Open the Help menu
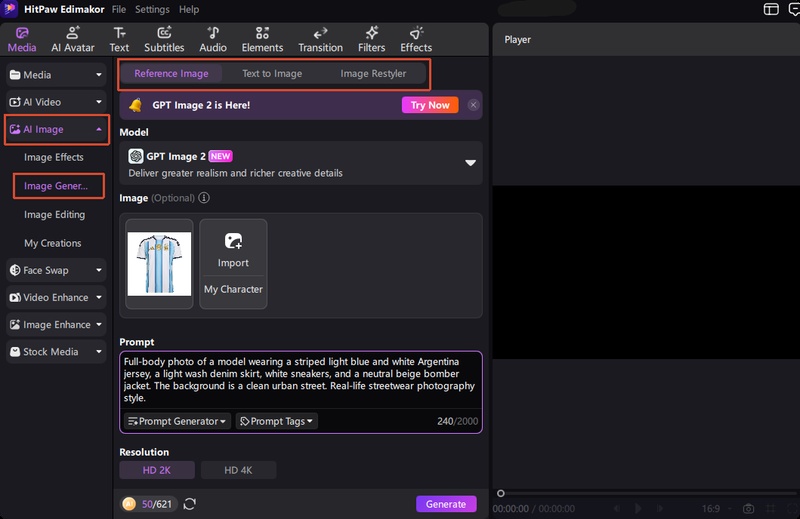The image size is (800, 519). (189, 9)
